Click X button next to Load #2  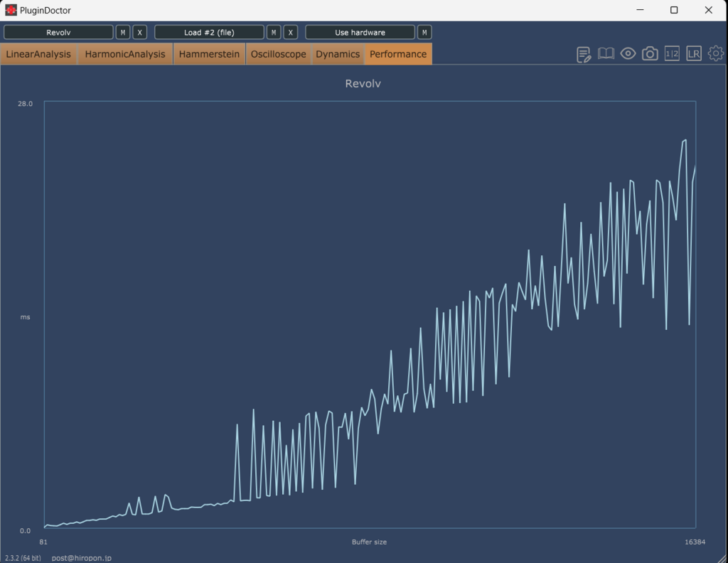(x=291, y=33)
